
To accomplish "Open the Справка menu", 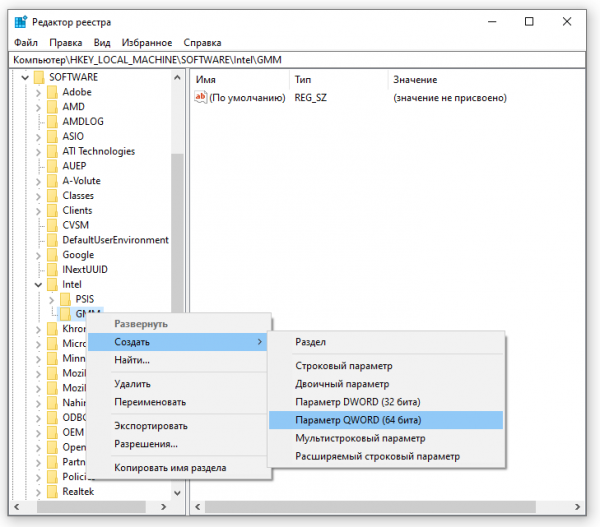I will 202,42.
